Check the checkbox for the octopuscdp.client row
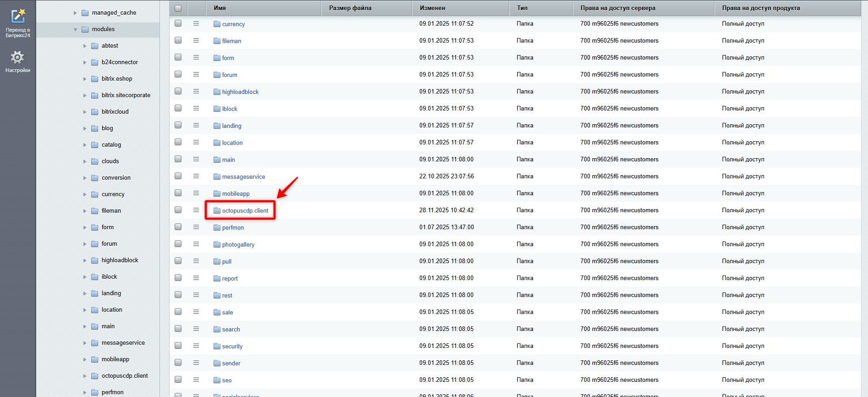868x397 pixels. [x=178, y=210]
